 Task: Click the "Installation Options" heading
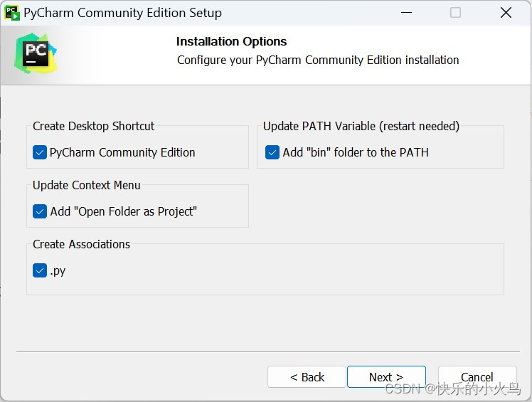231,41
